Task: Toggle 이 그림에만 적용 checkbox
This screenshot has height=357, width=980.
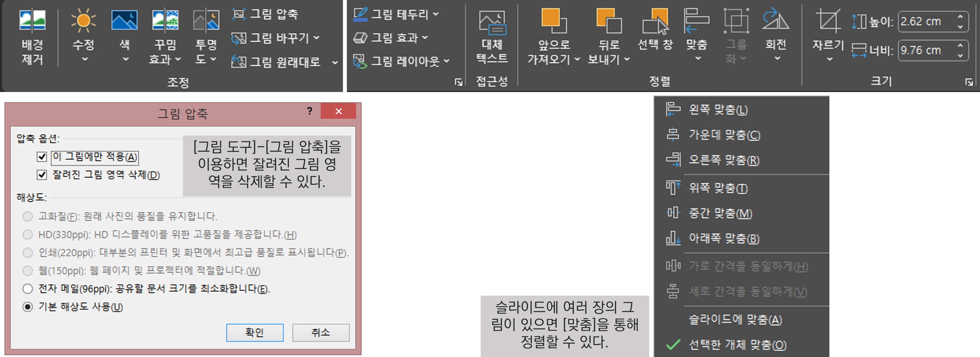Action: click(42, 157)
